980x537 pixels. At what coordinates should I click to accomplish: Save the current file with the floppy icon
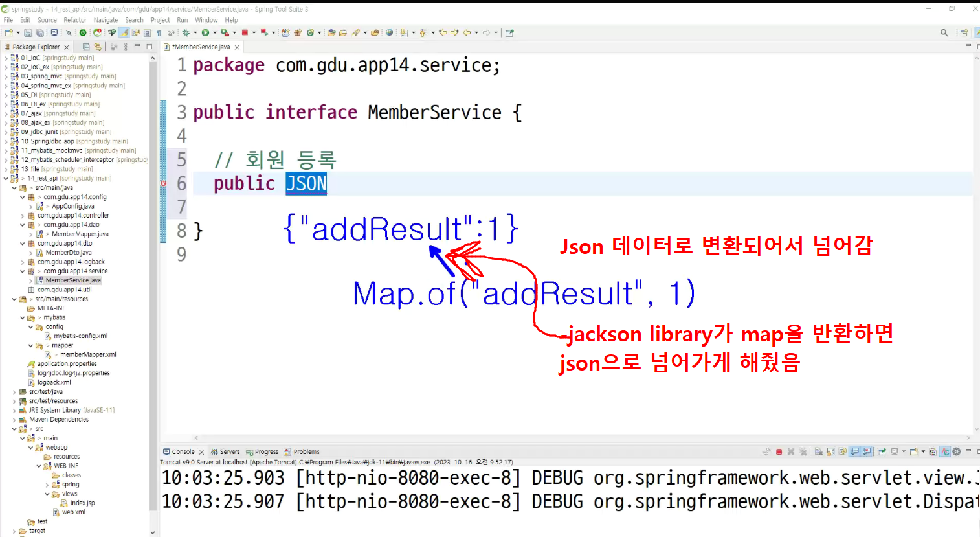tap(28, 32)
